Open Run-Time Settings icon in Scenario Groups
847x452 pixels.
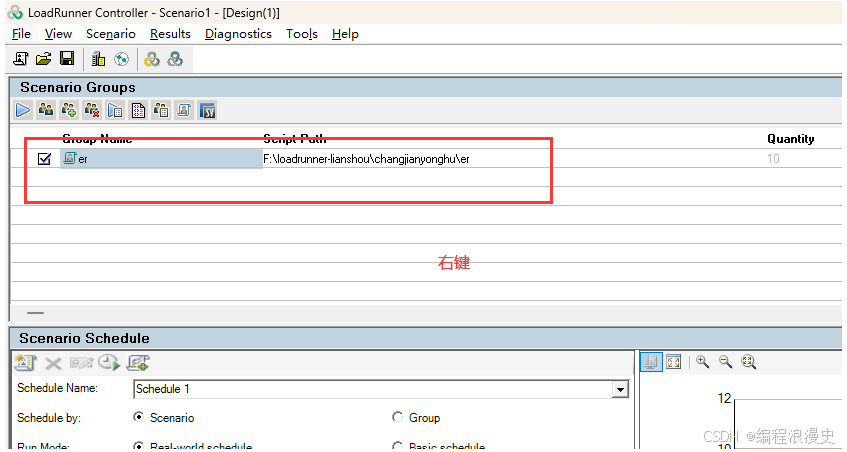point(115,111)
